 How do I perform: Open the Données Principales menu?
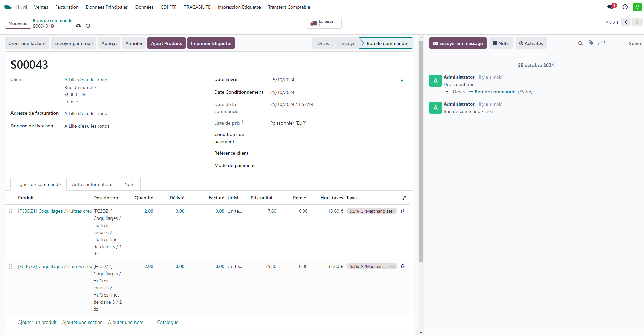107,7
